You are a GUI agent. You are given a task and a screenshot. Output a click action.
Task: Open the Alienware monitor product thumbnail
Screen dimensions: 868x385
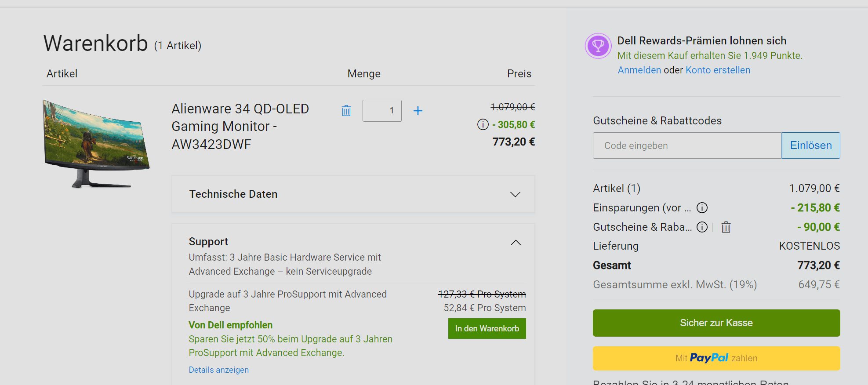96,144
